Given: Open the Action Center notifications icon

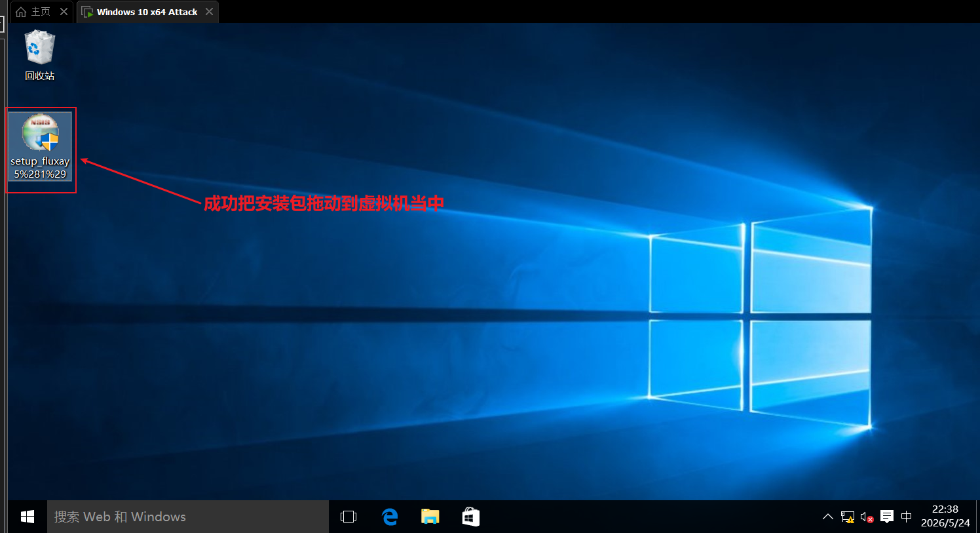Looking at the screenshot, I should pos(887,517).
